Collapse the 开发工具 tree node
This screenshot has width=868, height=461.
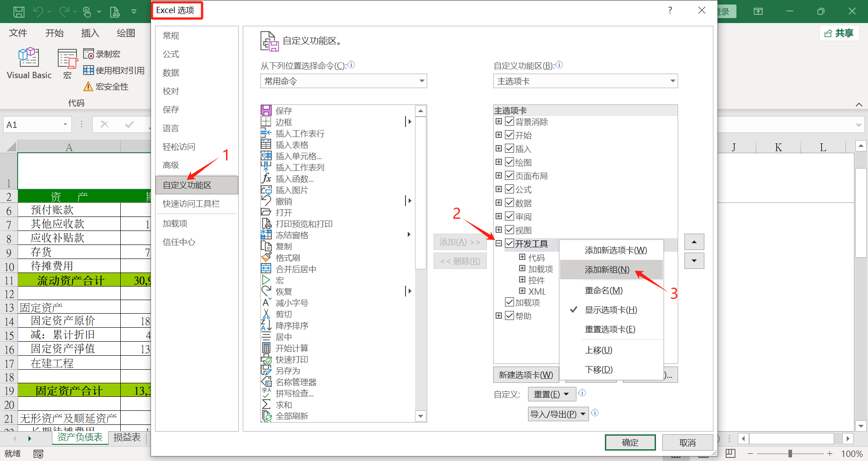[x=499, y=244]
